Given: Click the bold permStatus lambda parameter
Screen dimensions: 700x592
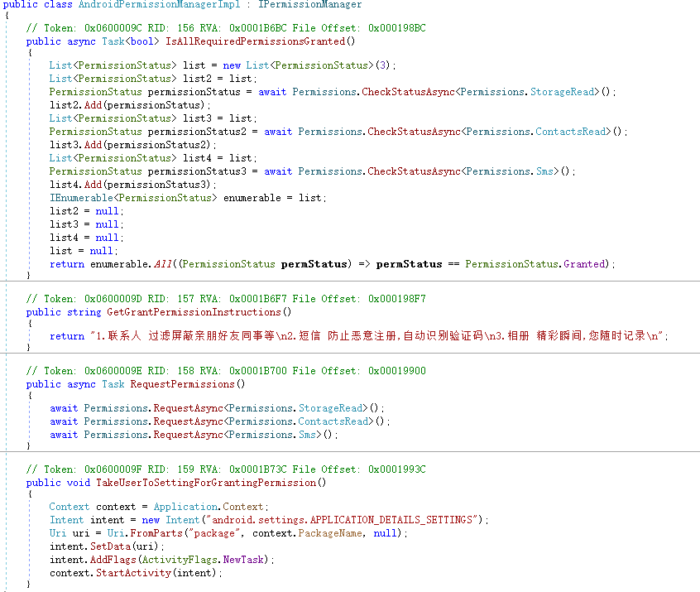Looking at the screenshot, I should point(314,264).
